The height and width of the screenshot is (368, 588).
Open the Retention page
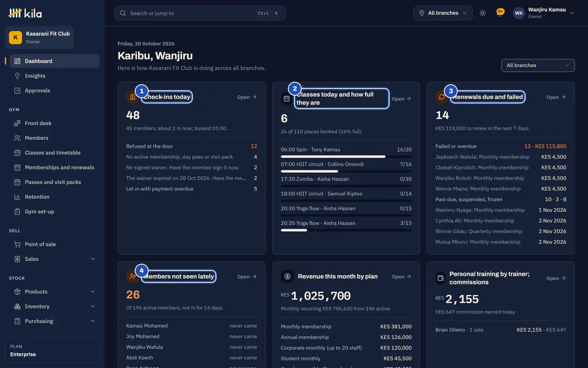(55, 197)
